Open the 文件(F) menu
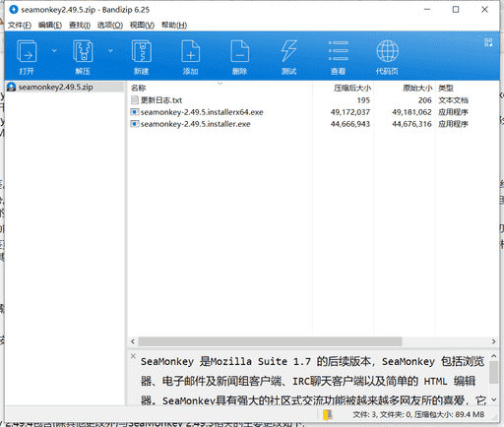The image size is (504, 427). tap(20, 26)
